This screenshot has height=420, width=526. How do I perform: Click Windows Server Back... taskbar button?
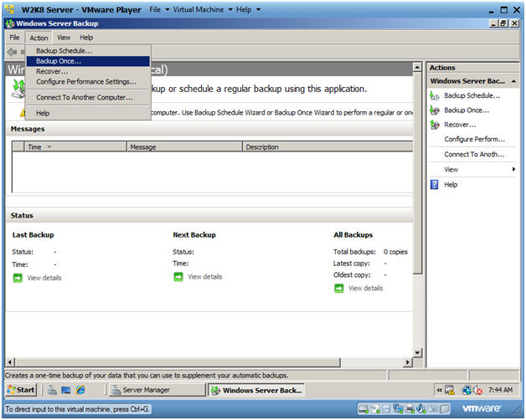[x=256, y=390]
